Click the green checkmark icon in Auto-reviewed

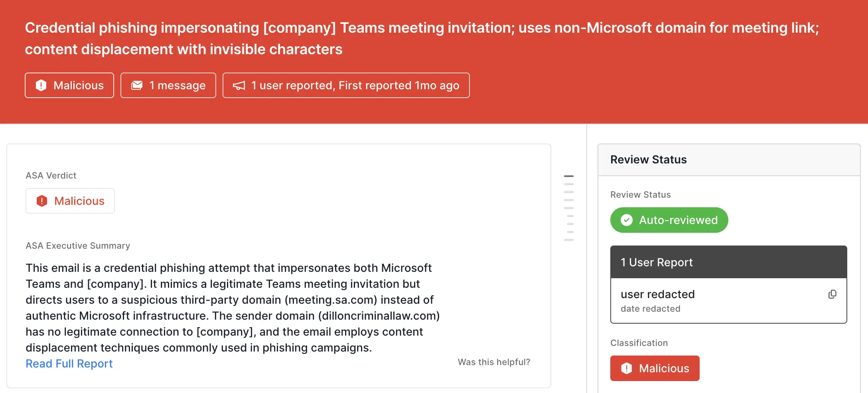click(x=627, y=220)
